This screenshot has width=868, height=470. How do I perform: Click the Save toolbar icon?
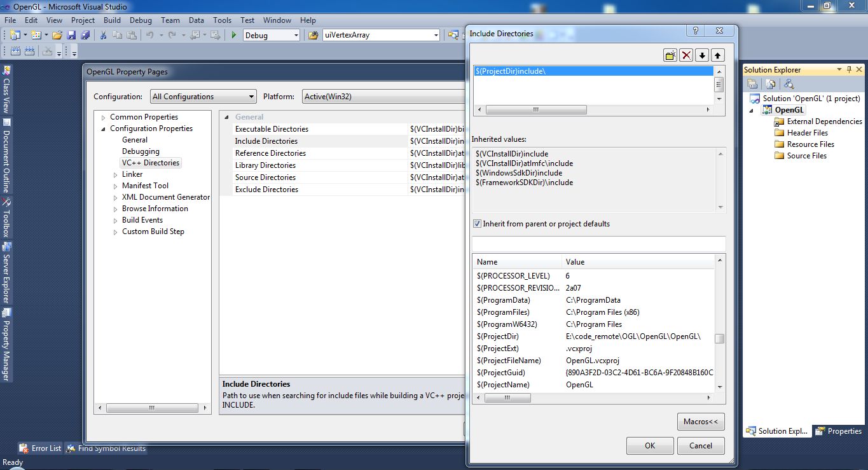click(x=71, y=35)
